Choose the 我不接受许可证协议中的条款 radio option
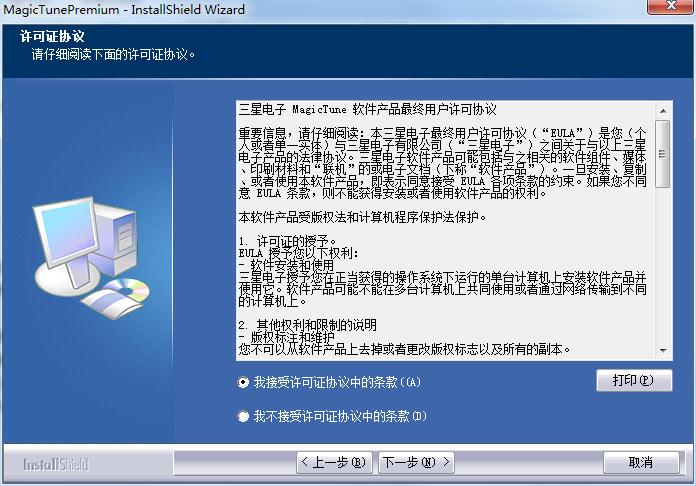Viewport: 696px width, 486px height. 243,416
